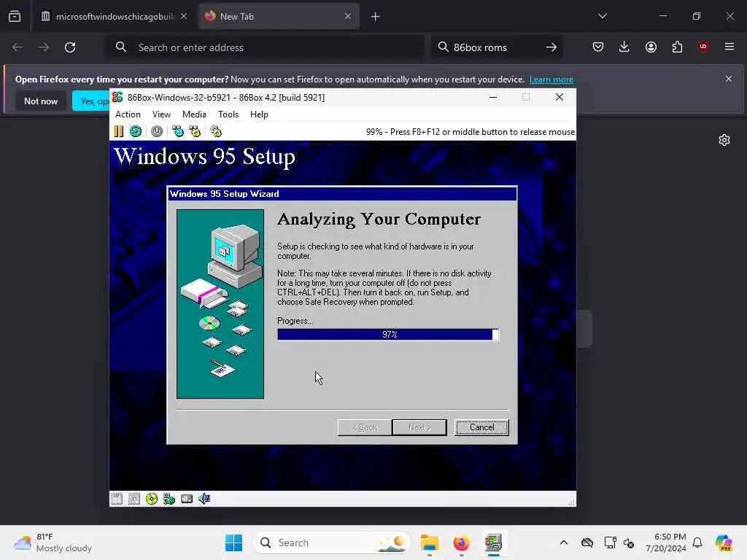Send Ctrl+Alt+Del via toolbar icon
Viewport: 747px width, 560px height.
pos(178,131)
